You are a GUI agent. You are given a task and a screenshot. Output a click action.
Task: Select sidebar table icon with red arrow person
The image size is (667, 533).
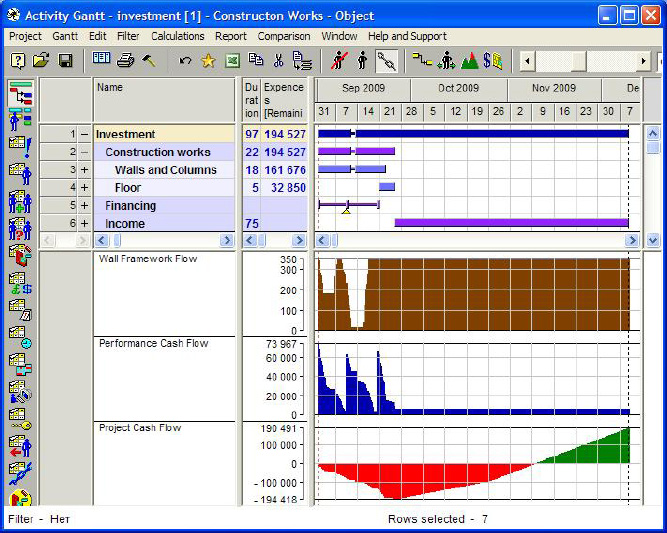[x=20, y=446]
